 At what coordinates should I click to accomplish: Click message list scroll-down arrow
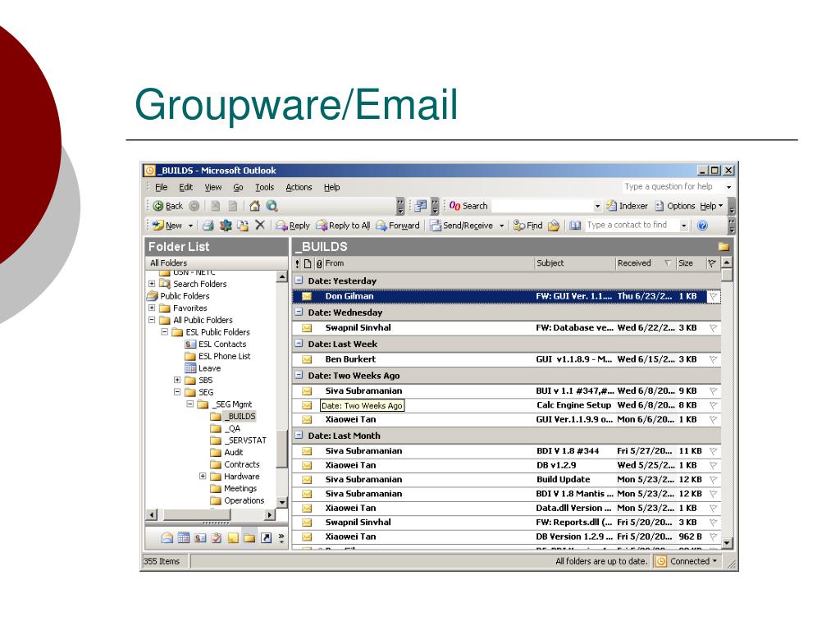pyautogui.click(x=727, y=543)
